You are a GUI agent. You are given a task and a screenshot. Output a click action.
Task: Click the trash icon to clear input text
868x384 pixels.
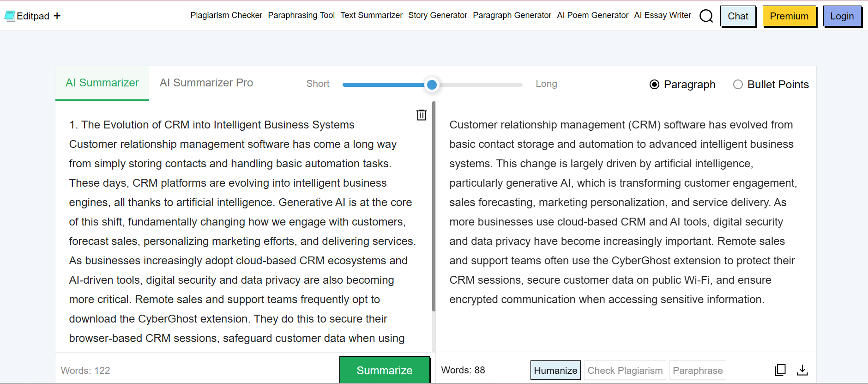[x=421, y=115]
